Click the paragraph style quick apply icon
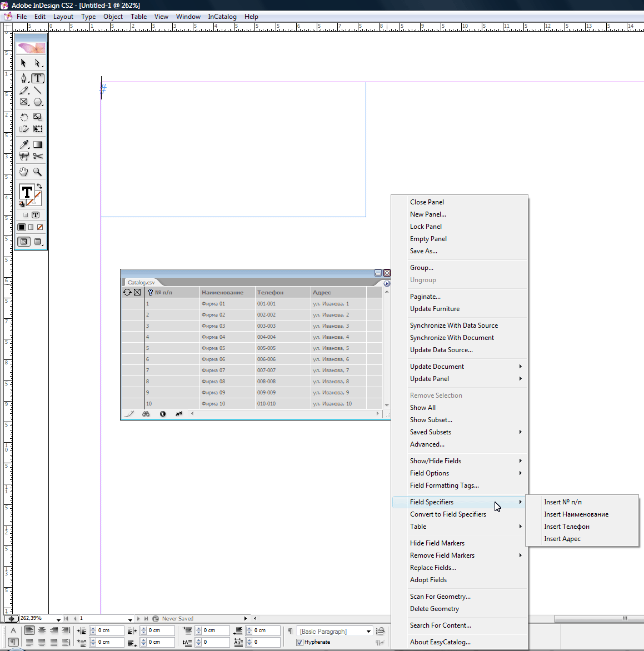Image resolution: width=644 pixels, height=651 pixels. [380, 631]
